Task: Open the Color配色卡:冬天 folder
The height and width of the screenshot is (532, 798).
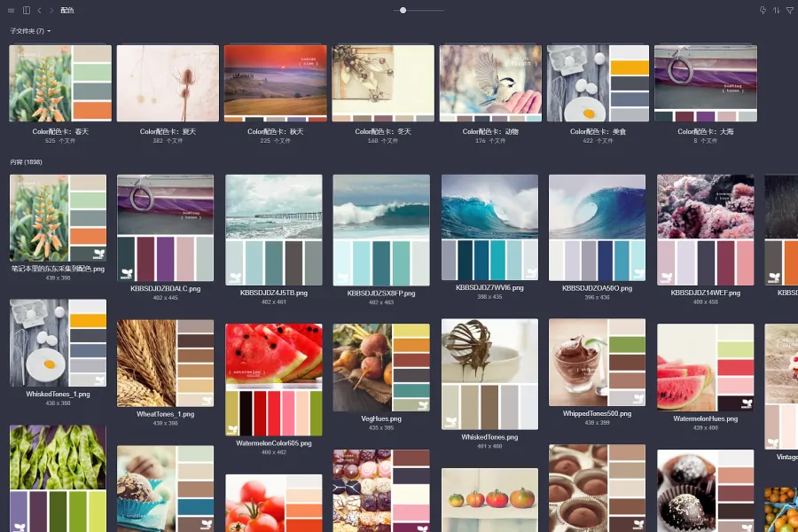Action: [383, 83]
